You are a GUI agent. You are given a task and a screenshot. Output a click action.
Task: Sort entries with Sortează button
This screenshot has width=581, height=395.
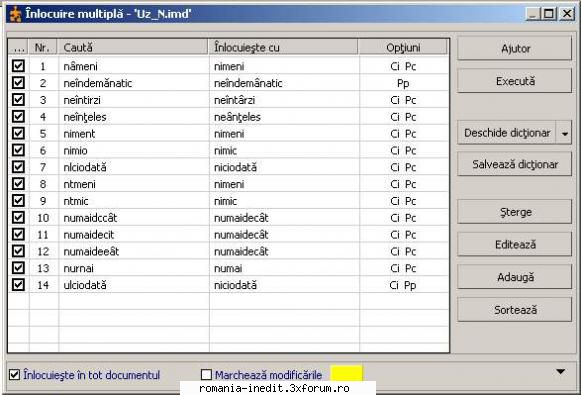pos(515,310)
